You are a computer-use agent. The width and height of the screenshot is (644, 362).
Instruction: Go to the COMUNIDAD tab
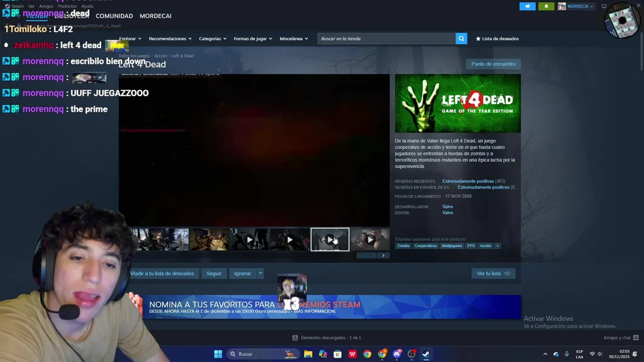[114, 16]
